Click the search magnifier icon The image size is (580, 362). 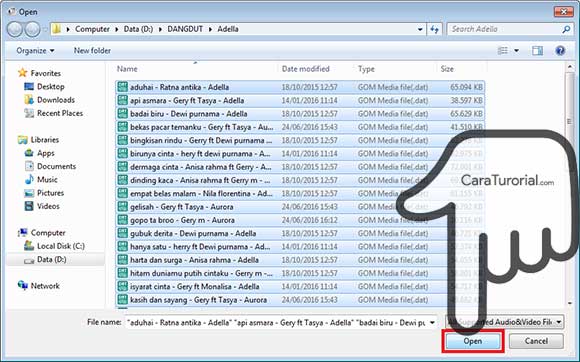[566, 29]
